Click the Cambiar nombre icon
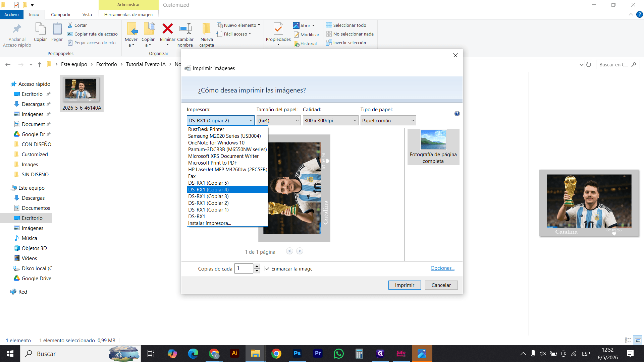The image size is (644, 362). pos(185,29)
